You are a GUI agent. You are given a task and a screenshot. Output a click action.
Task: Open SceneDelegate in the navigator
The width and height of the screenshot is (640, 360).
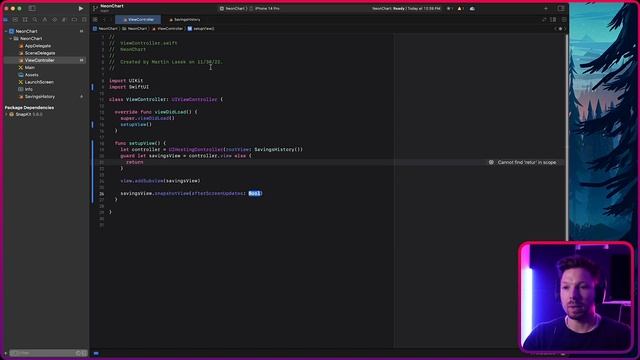(40, 53)
